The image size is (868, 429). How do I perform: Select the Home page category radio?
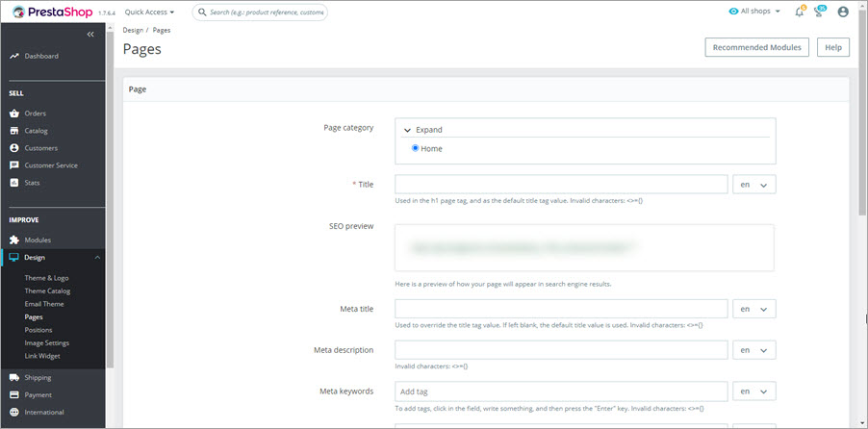click(415, 148)
